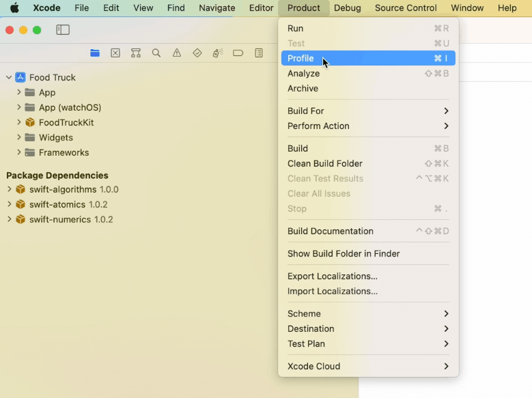Viewport: 532px width, 398px height.
Task: Click the swift-numerics package icon
Action: 20,220
